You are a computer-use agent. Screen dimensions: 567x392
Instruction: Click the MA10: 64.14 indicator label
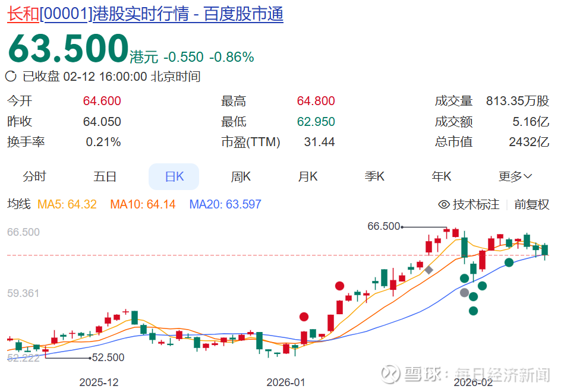coord(143,204)
